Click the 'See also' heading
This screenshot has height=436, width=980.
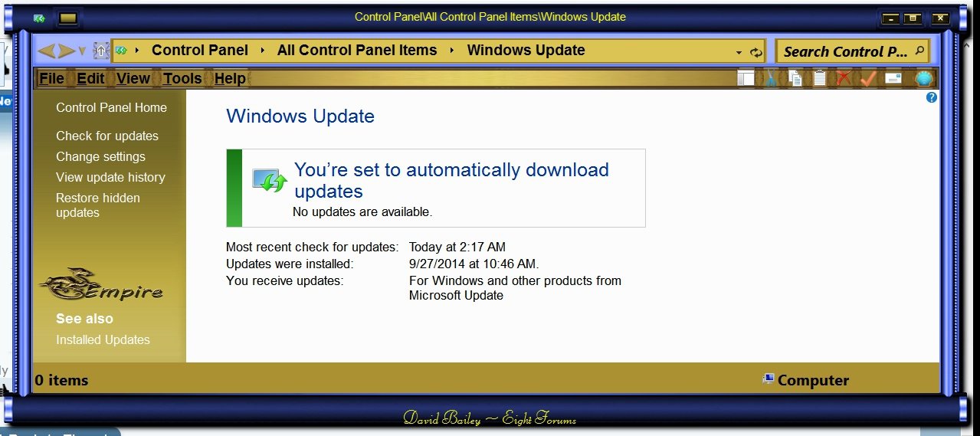84,319
